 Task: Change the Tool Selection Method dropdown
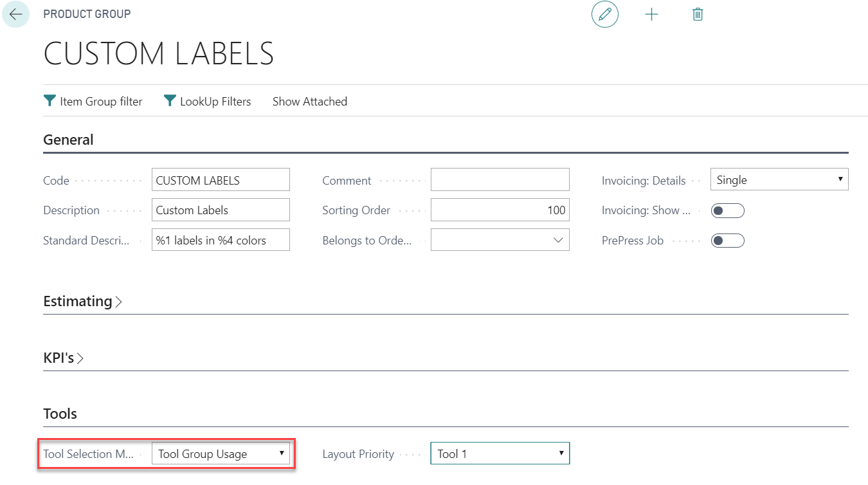[x=221, y=453]
